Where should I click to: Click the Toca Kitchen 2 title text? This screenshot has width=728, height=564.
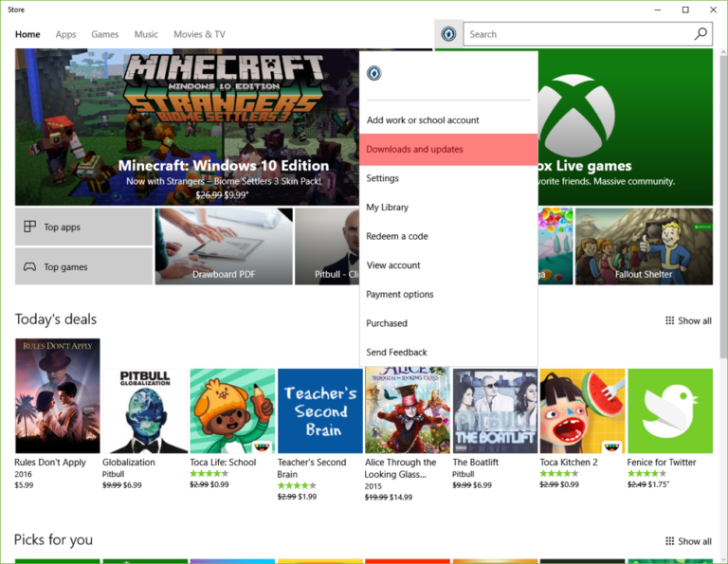point(569,463)
